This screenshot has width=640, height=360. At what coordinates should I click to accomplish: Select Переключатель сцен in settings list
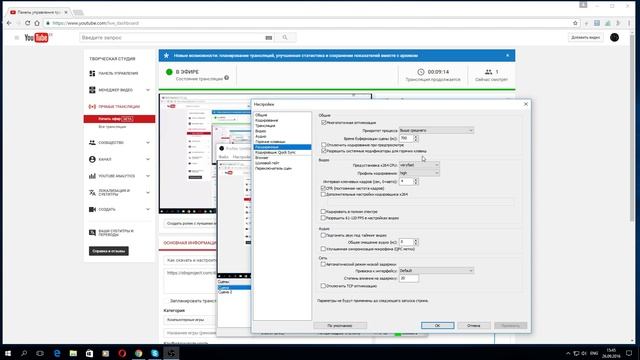coord(273,168)
